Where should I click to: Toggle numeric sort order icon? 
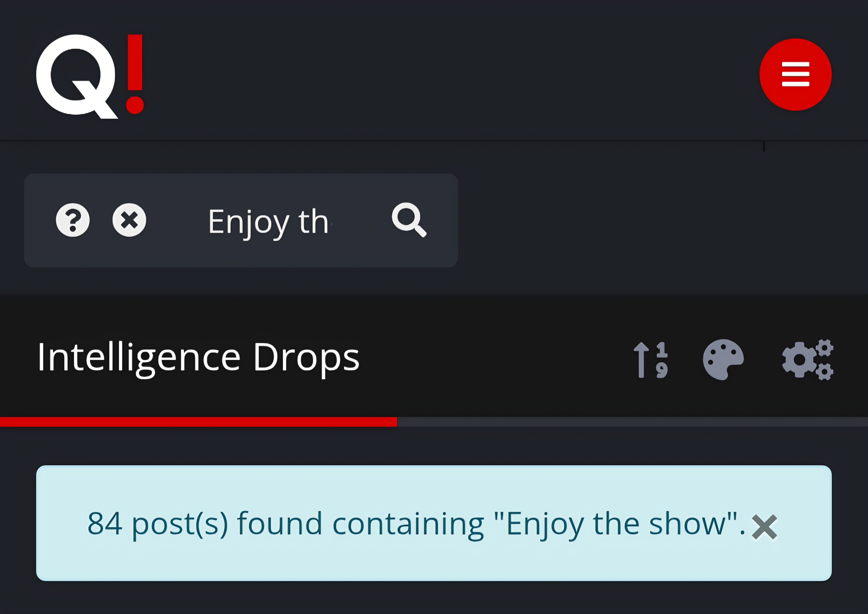coord(651,360)
